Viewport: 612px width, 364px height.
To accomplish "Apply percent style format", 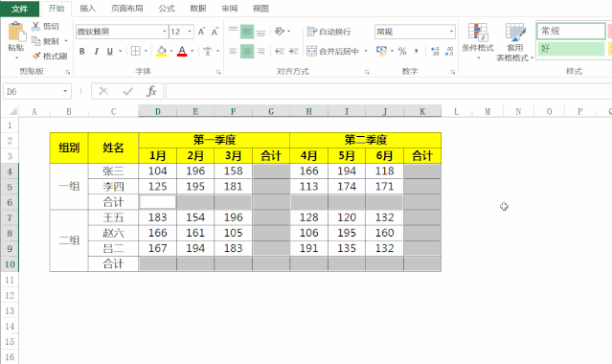I will tap(402, 51).
